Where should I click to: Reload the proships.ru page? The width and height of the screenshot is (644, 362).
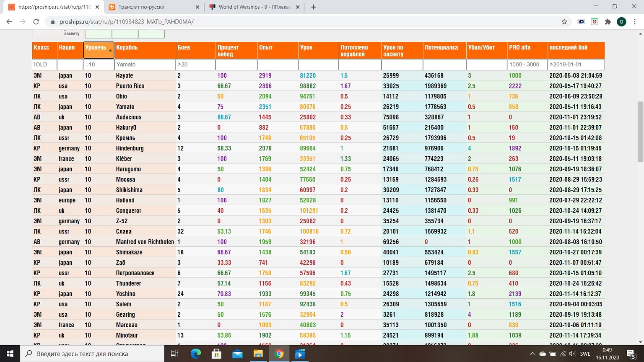pos(36,22)
